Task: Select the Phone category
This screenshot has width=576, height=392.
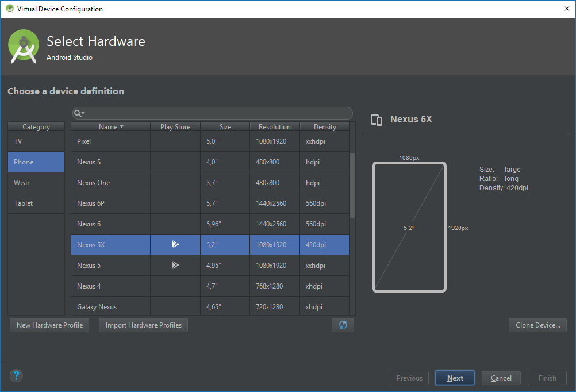Action: coord(36,162)
